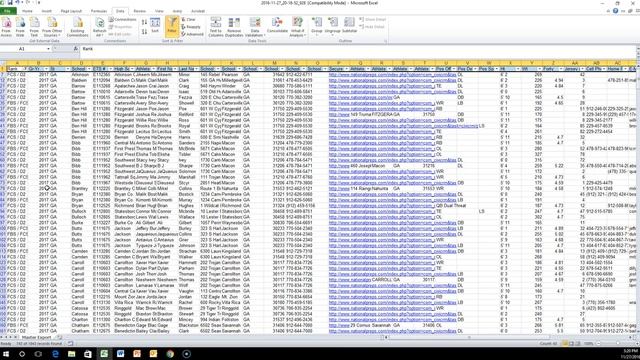
Task: Switch to the Formulas tab
Action: point(99,11)
